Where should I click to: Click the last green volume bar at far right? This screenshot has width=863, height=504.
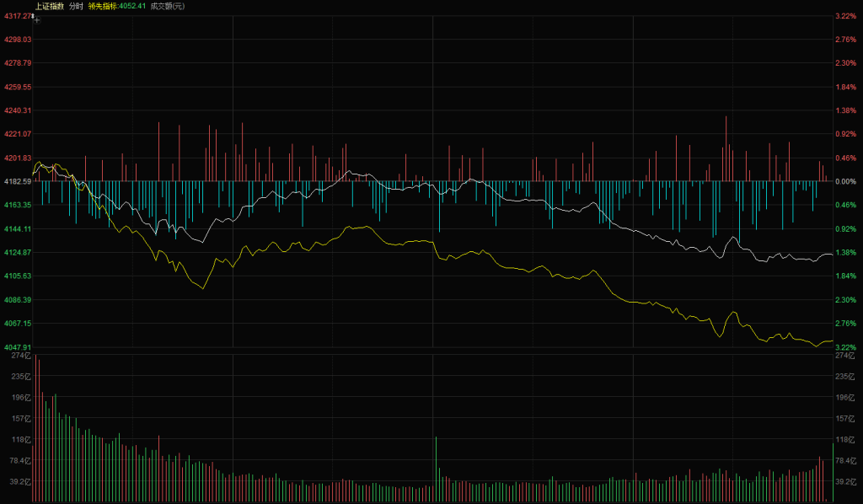click(832, 472)
